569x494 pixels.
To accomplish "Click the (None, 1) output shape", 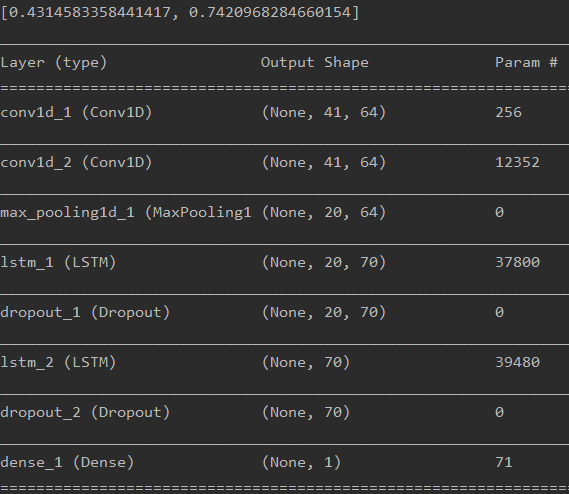I will [301, 463].
